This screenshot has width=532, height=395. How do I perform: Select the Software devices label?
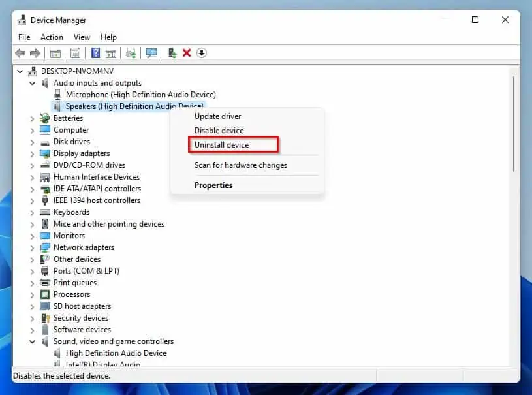pyautogui.click(x=82, y=330)
